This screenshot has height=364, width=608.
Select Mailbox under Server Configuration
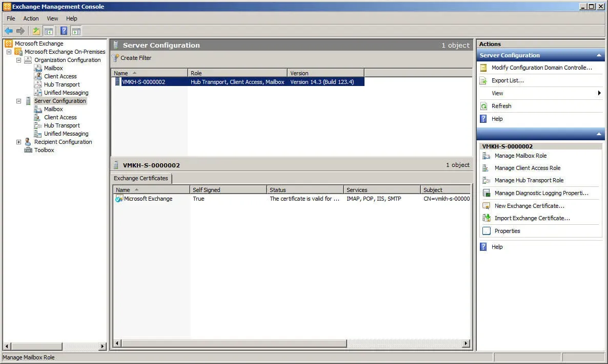53,109
